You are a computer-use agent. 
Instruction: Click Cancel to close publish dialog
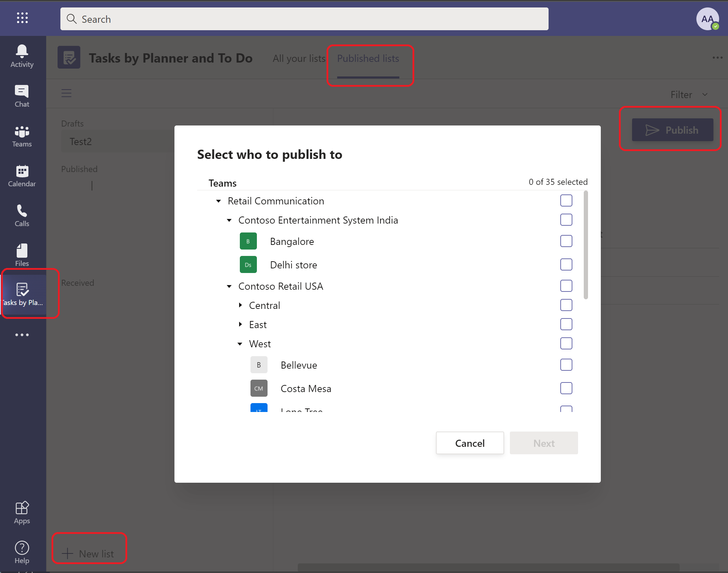470,443
